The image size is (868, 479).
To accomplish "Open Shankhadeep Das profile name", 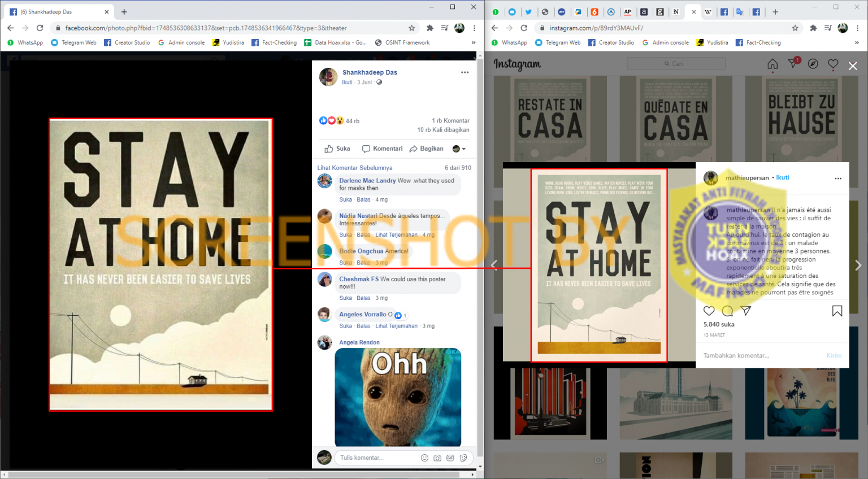I will click(x=370, y=72).
